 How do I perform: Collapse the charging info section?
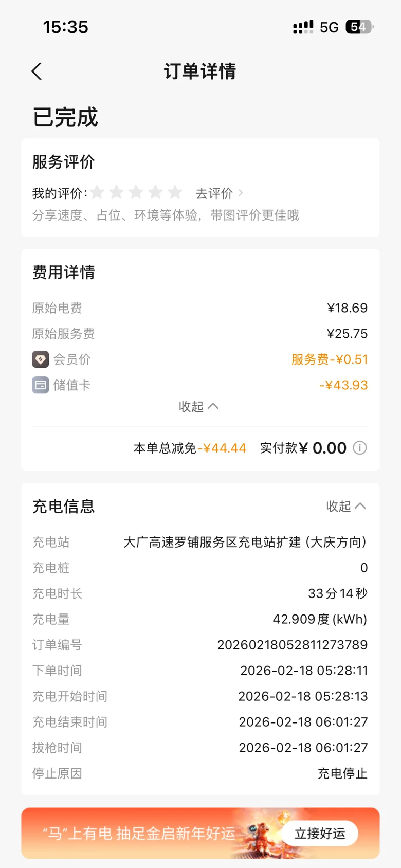click(x=346, y=507)
